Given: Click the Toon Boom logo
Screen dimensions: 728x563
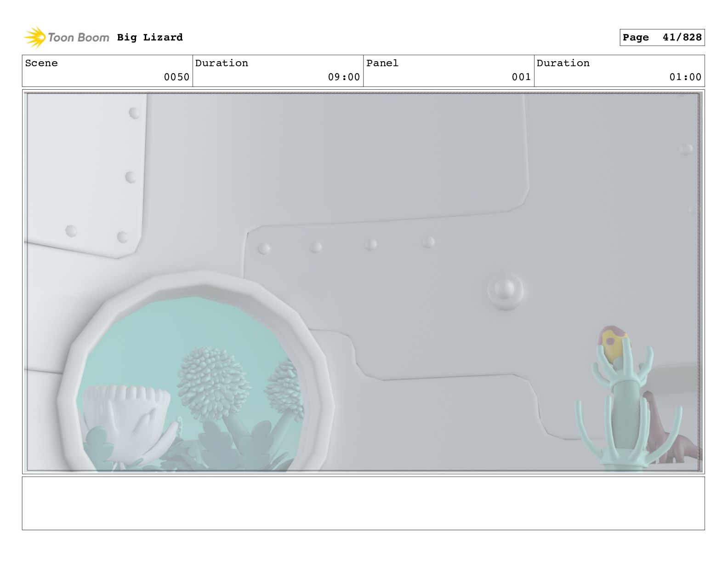Looking at the screenshot, I should click(x=67, y=37).
